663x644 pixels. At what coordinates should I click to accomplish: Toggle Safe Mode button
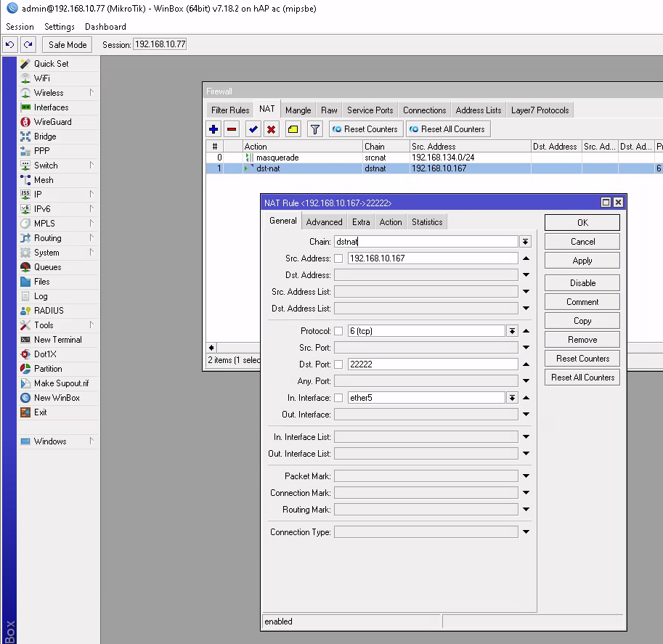pos(68,45)
